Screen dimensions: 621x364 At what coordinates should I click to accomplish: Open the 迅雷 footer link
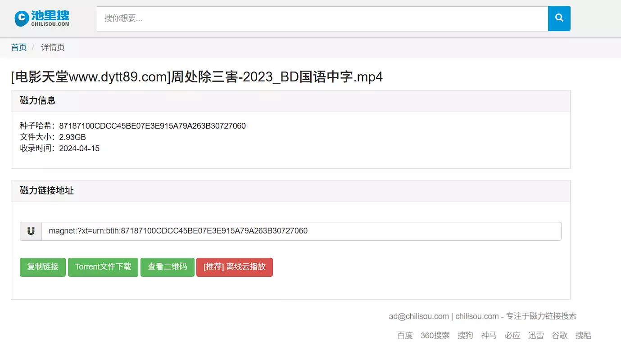[x=536, y=336]
